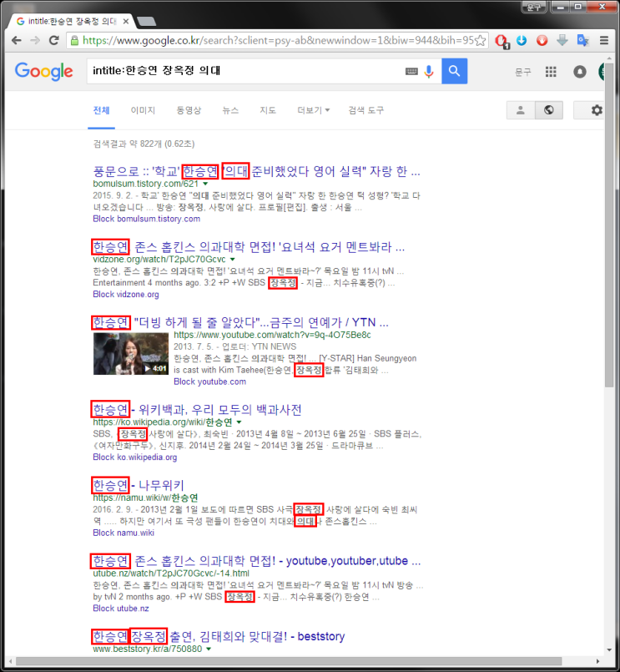Click the horizontal scrollbar thumb

coord(289,661)
